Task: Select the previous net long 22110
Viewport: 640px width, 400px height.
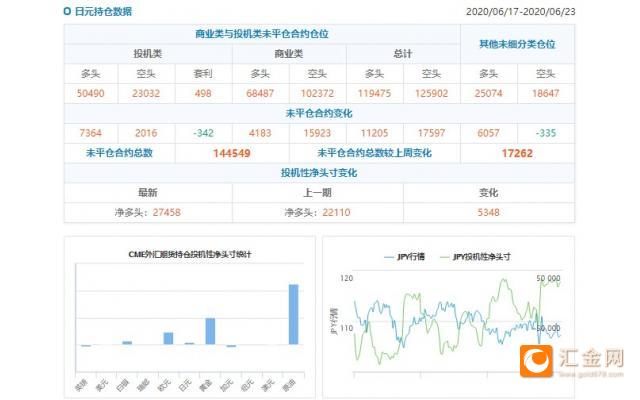Action: tap(336, 212)
